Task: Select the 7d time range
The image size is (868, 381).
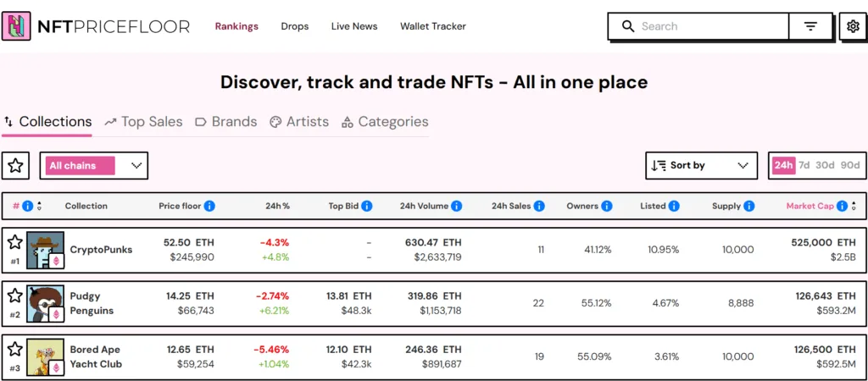Action: (x=804, y=165)
